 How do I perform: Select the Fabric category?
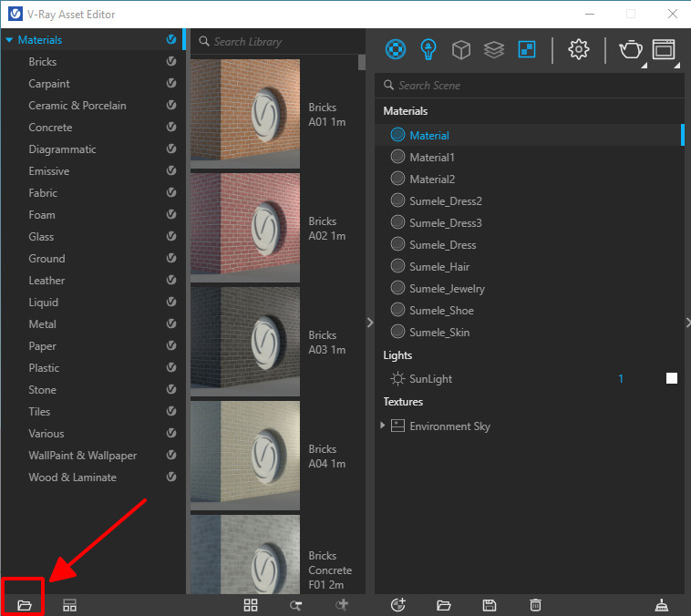[x=43, y=193]
